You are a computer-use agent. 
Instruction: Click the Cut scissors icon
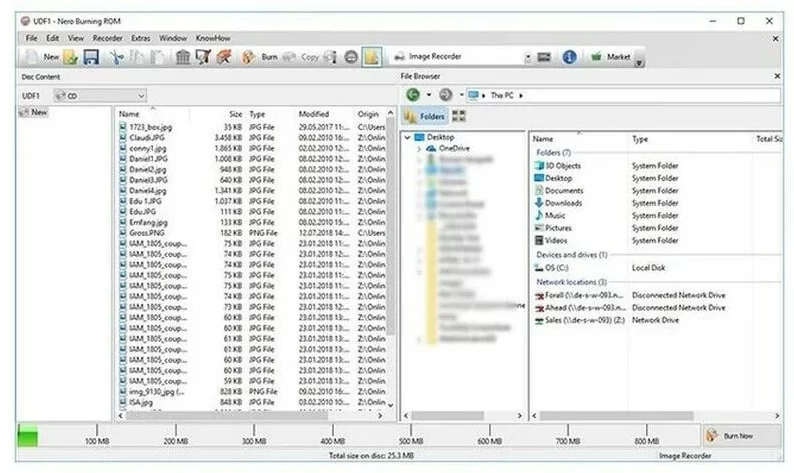pos(117,57)
